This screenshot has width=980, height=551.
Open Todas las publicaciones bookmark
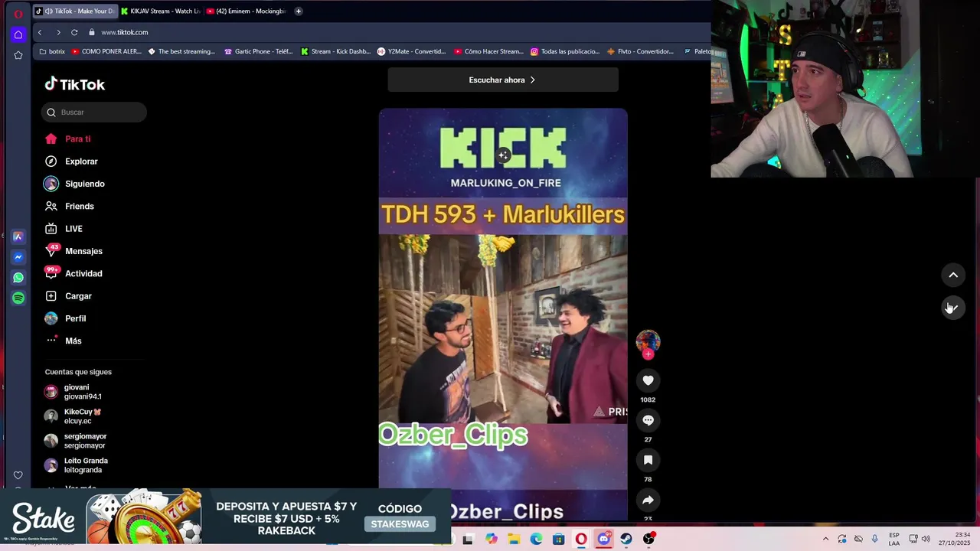[x=565, y=51]
